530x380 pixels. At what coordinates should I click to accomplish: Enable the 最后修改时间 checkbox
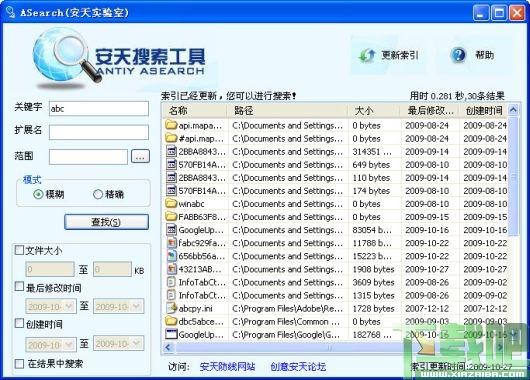[20, 287]
